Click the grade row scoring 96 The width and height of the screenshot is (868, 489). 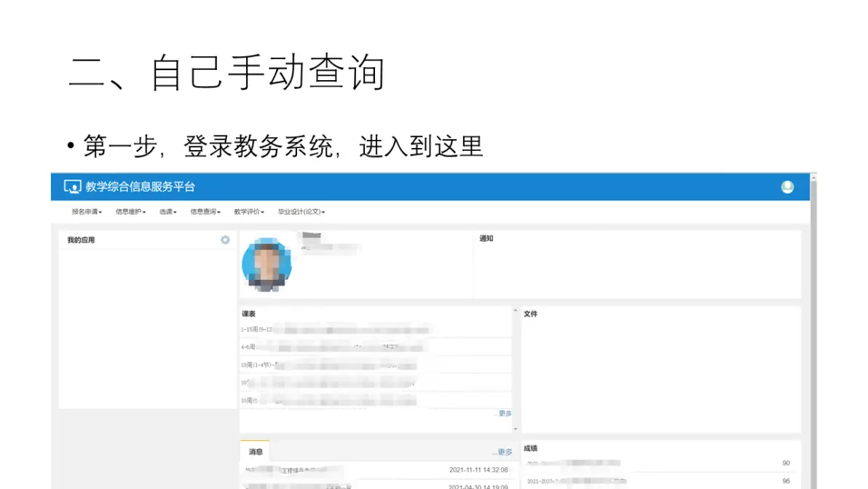pos(660,481)
